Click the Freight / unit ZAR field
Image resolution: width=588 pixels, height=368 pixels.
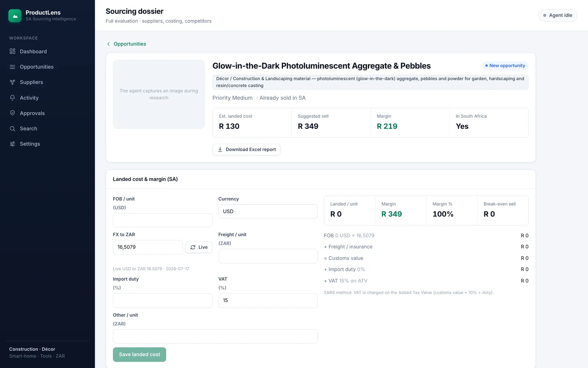point(268,256)
